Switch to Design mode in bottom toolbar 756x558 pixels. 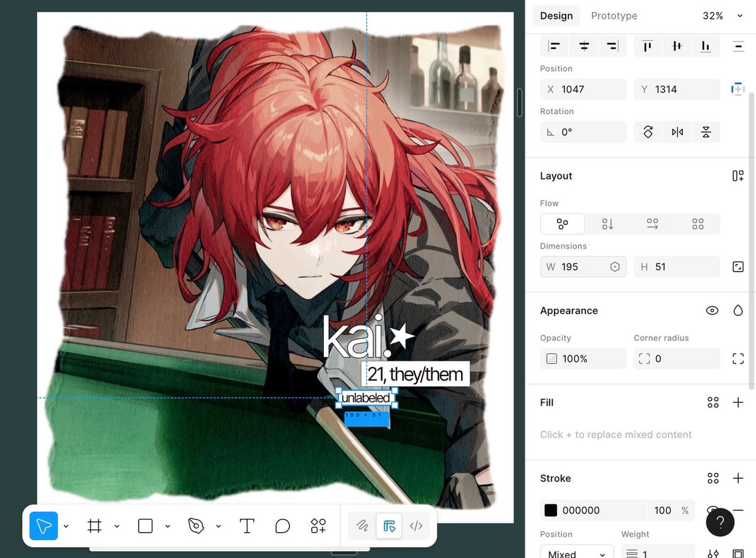click(x=389, y=526)
